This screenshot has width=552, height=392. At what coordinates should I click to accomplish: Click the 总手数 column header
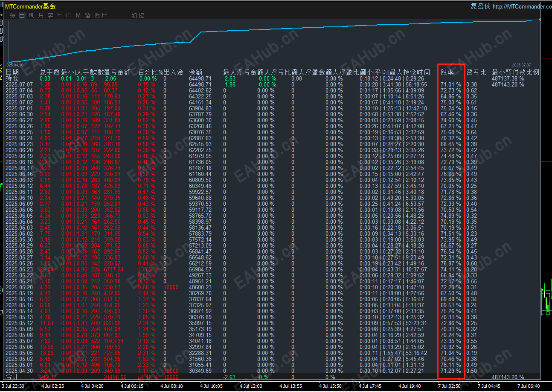tap(49, 72)
